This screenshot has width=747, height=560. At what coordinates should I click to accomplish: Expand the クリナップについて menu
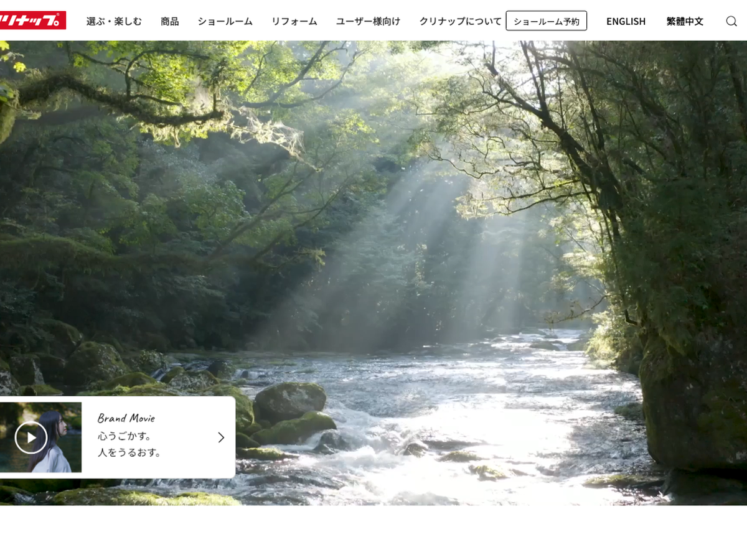[x=460, y=21]
